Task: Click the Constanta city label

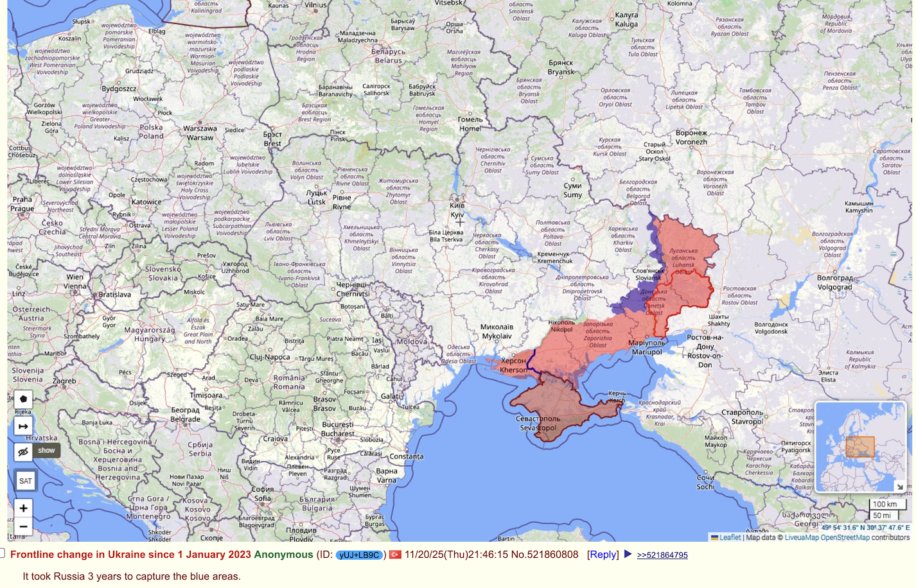Action: pos(407,456)
